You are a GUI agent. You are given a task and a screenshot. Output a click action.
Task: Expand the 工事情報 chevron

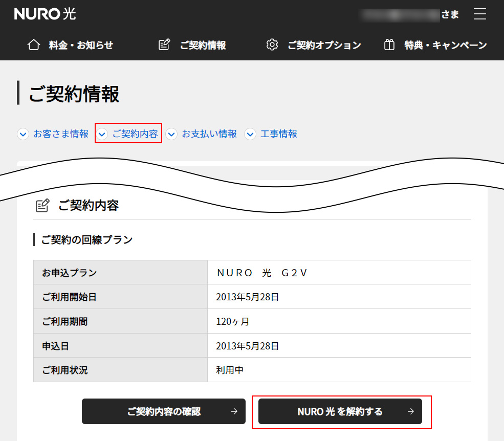point(250,134)
